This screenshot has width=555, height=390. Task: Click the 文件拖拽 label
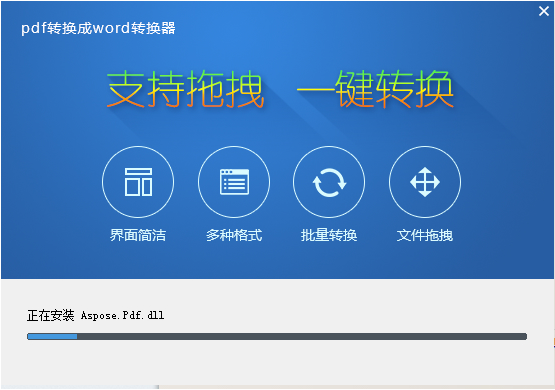coord(425,235)
